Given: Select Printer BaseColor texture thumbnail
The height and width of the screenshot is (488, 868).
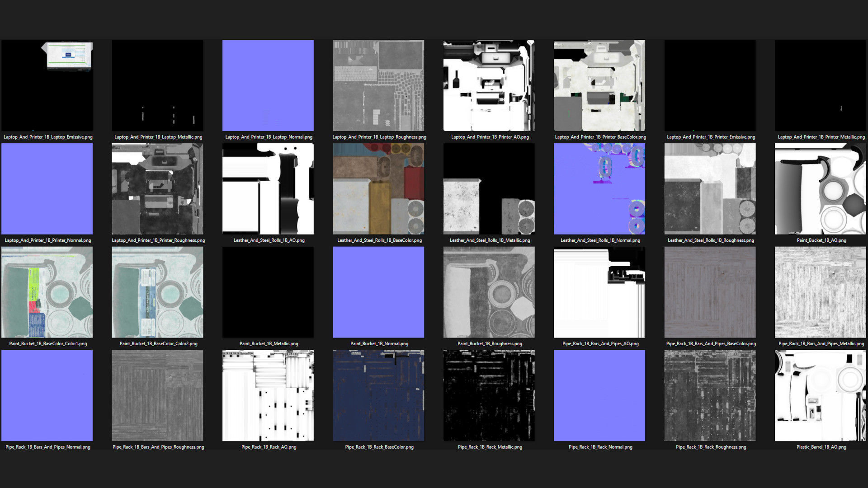Looking at the screenshot, I should coord(599,85).
